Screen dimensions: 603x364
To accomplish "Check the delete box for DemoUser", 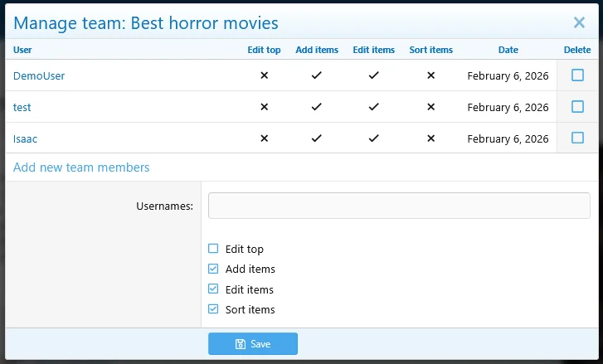I will click(577, 75).
